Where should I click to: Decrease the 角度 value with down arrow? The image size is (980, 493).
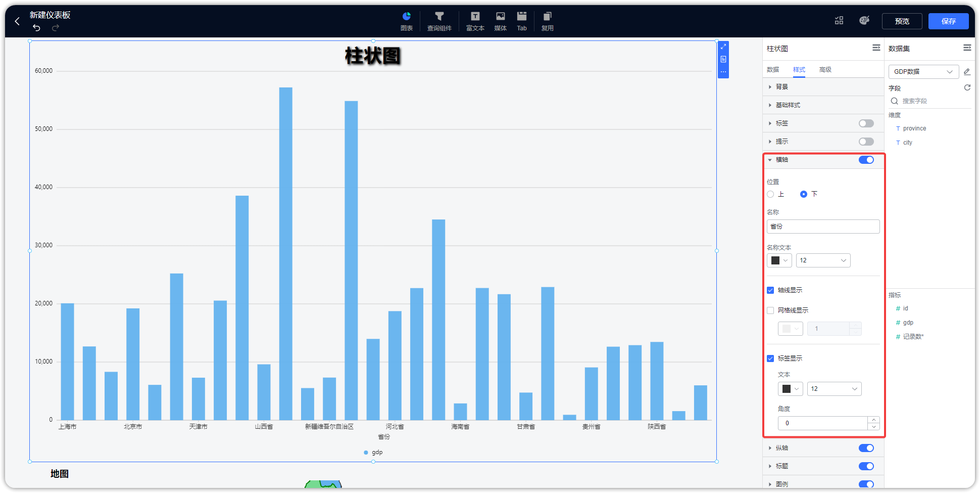(874, 427)
